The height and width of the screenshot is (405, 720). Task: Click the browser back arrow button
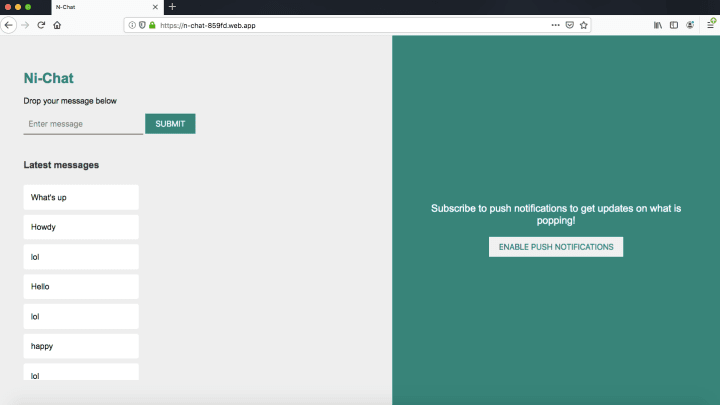point(9,25)
